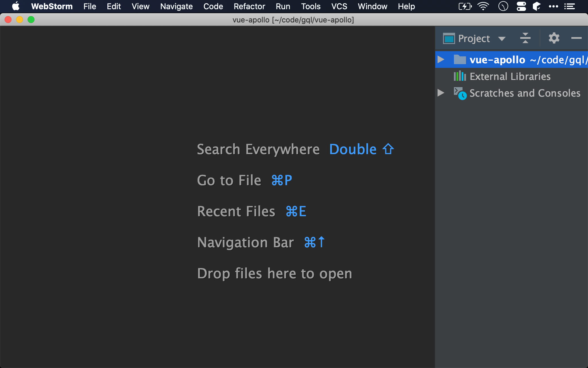The width and height of the screenshot is (588, 368).
Task: Open the Wi-Fi status menu
Action: tap(483, 6)
